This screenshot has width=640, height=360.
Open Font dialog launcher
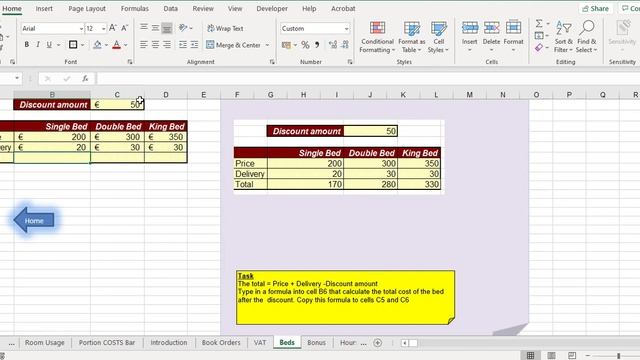tap(130, 62)
